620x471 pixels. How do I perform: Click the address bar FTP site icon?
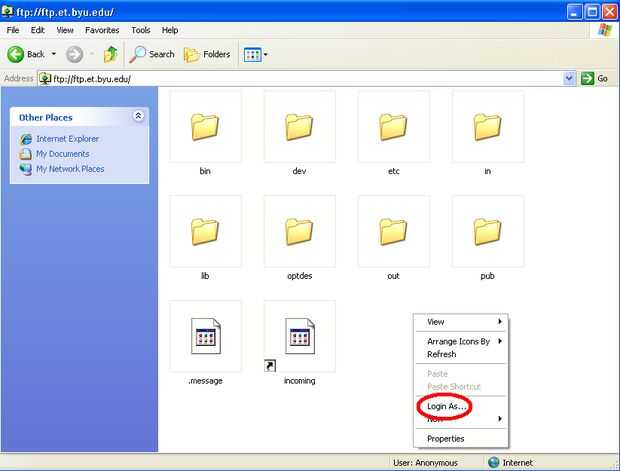(45, 79)
